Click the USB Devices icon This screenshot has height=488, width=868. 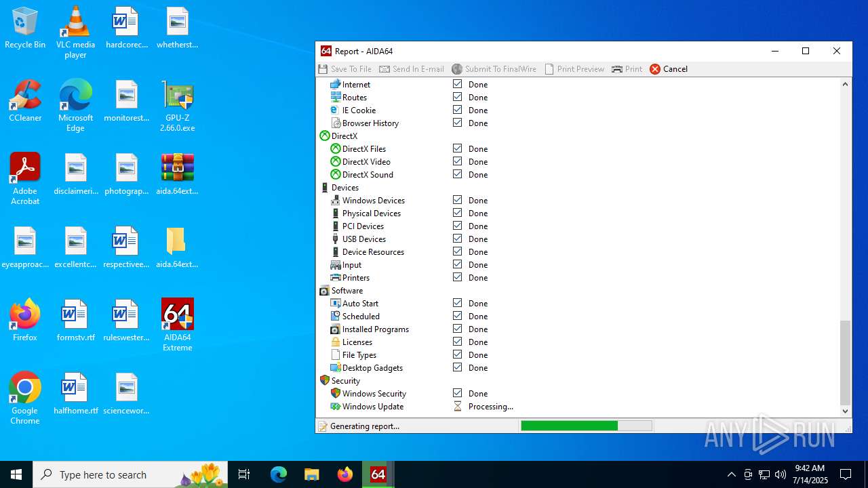(335, 239)
